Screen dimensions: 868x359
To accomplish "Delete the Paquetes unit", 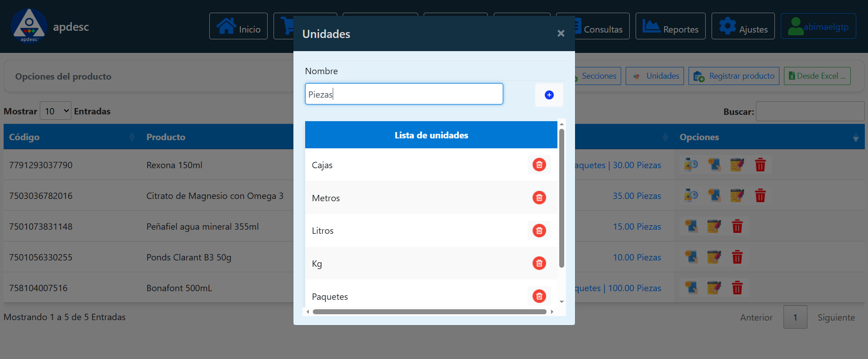I will 539,296.
